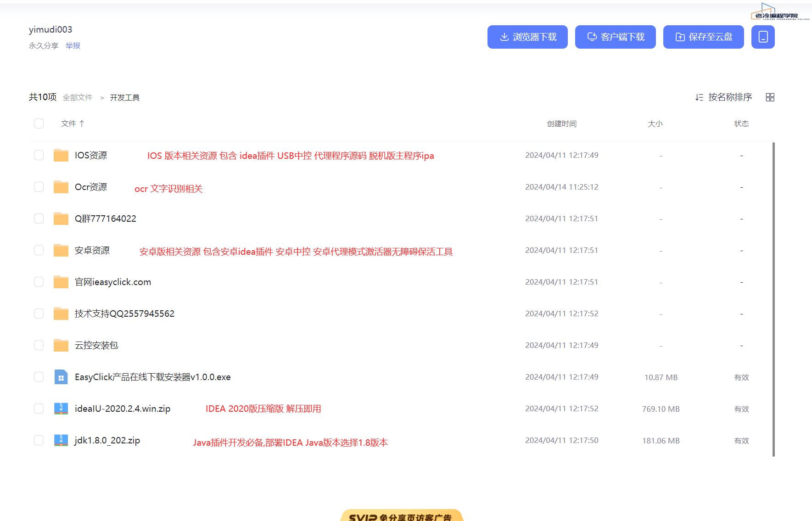Viewport: 812px width, 521px height.
Task: Click the 官网ieasyclick.com folder icon
Action: tap(61, 282)
